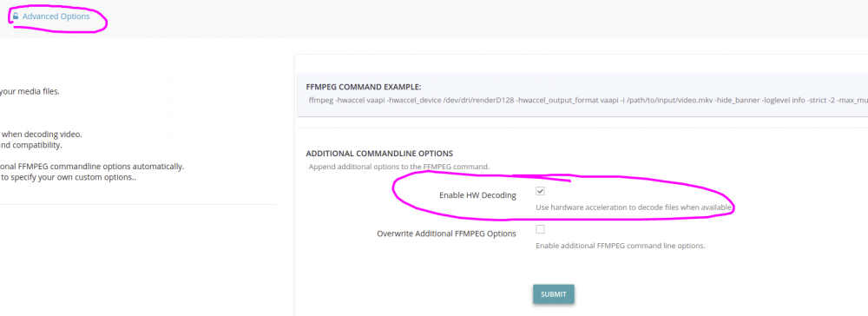
Task: Click the 'when decoding video.' description line
Action: pos(41,135)
